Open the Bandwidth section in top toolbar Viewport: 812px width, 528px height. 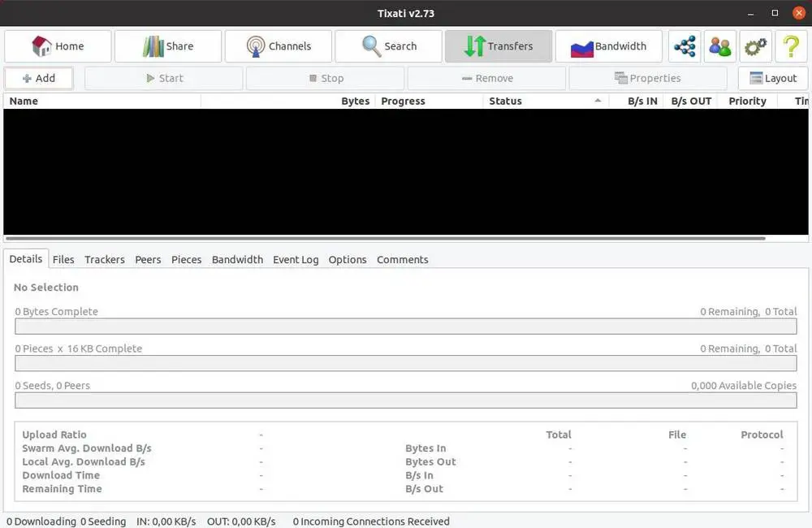point(608,46)
